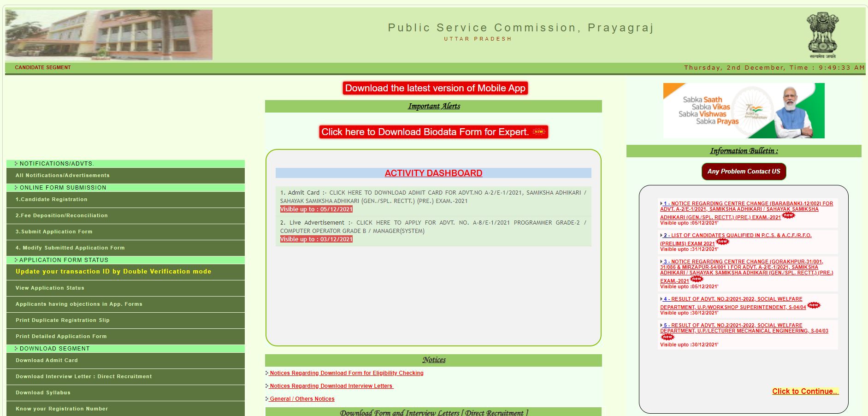This screenshot has width=868, height=416.
Task: Click 'new' badge on Workshop Superintendent result
Action: point(814,305)
